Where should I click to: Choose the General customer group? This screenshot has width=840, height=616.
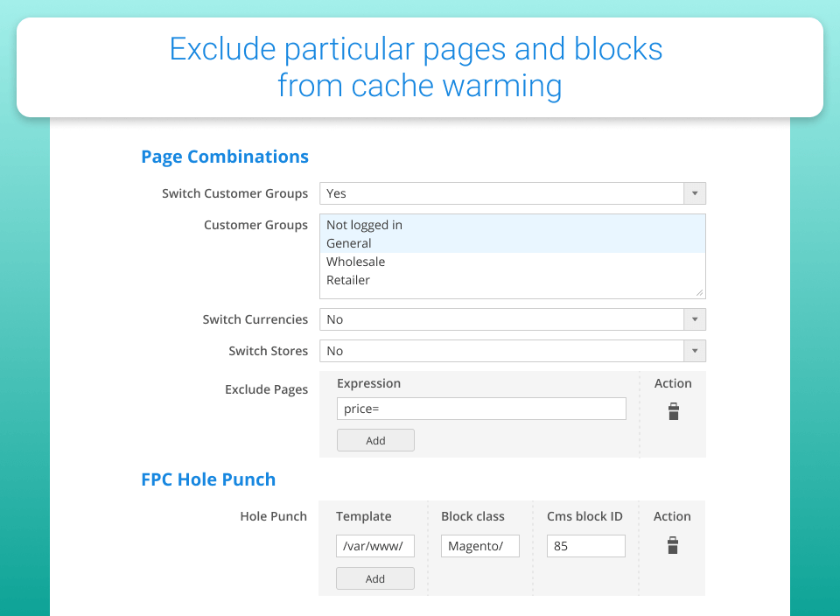pos(349,243)
